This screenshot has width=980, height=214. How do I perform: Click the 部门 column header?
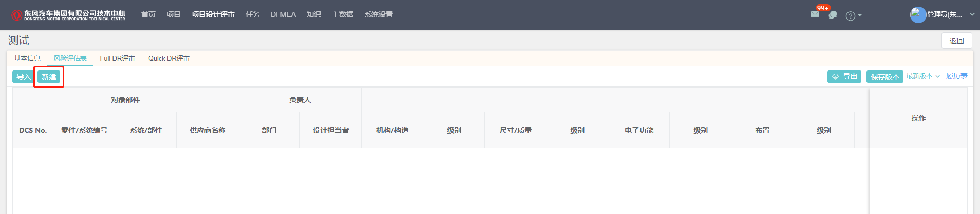[x=269, y=130]
